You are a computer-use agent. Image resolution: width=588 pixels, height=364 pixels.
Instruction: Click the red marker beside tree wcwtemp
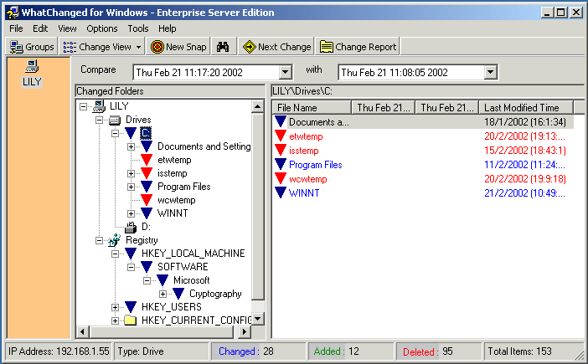tap(147, 200)
